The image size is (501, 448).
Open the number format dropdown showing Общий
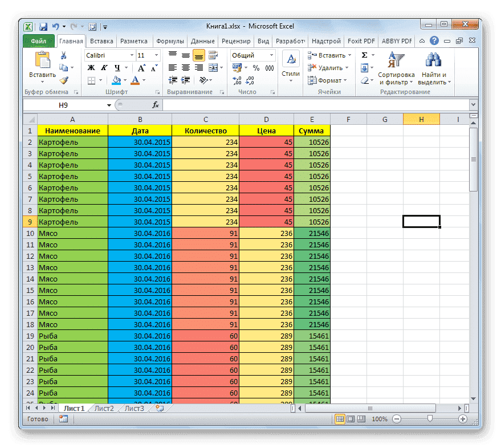tap(252, 55)
